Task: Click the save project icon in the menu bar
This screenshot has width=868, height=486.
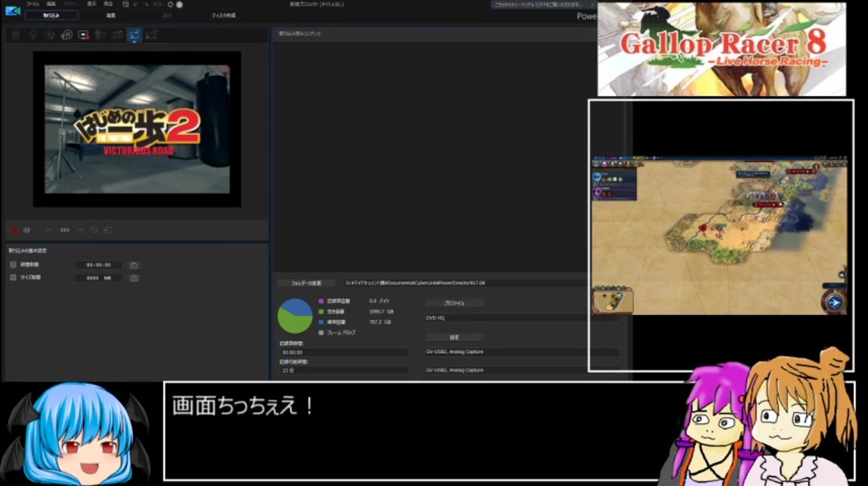Action: (126, 4)
